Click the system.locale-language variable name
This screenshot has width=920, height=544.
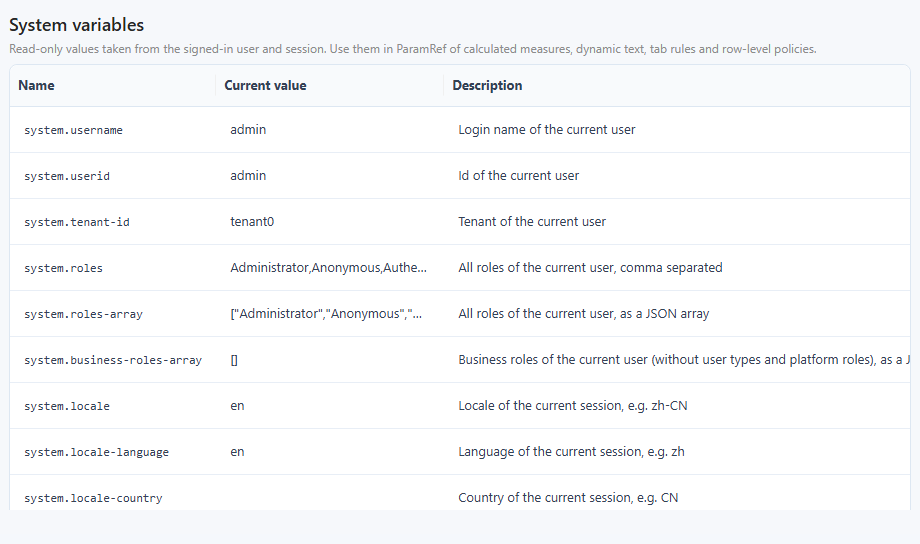[x=96, y=452]
